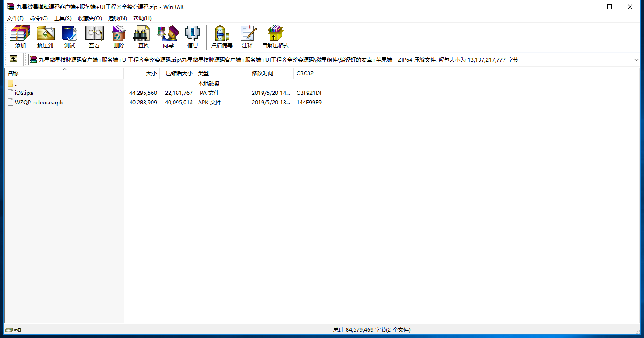Click the parent folder (..) icon
Viewport: 644px width, 338px height.
tap(11, 83)
